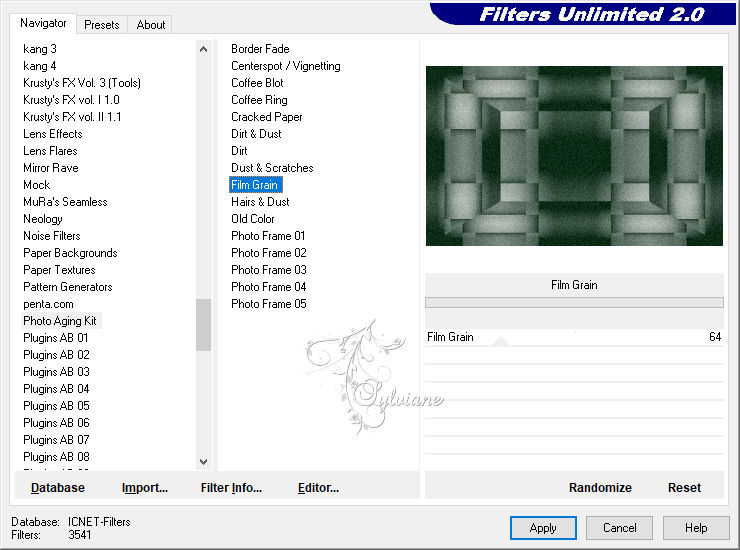
Task: Select Paper Textures category
Action: coord(59,270)
